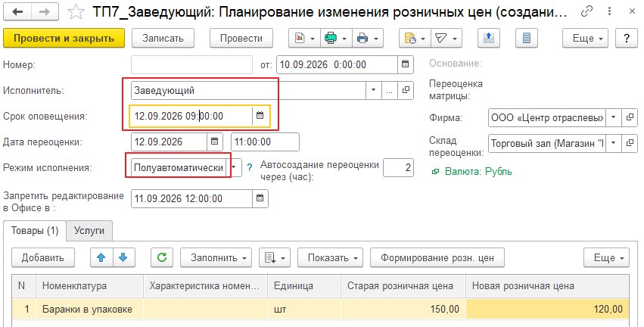Open calendar for Срок оповещения field
Screen dimensions: 644x327
[260, 116]
